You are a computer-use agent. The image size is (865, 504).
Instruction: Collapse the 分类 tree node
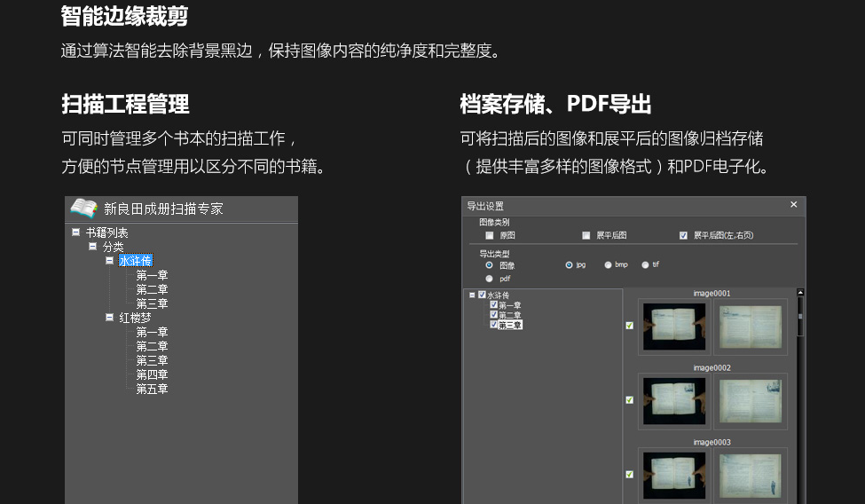pos(93,247)
